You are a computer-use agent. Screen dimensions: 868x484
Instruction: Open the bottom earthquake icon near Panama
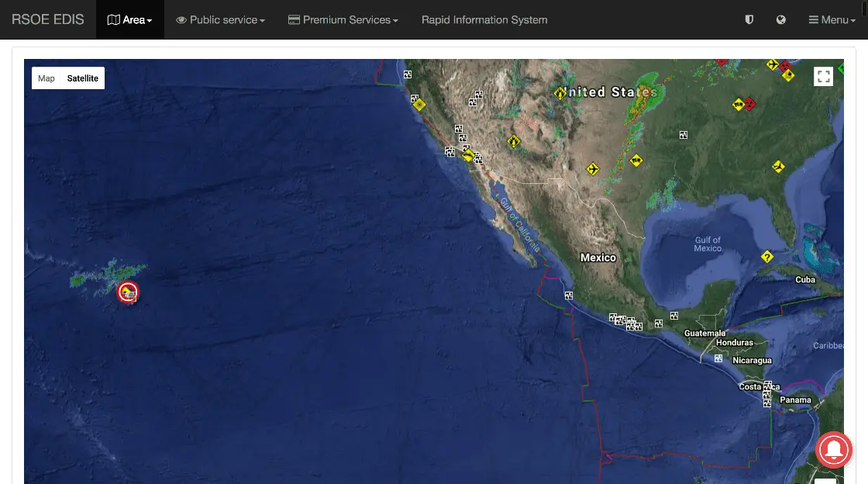(x=766, y=403)
